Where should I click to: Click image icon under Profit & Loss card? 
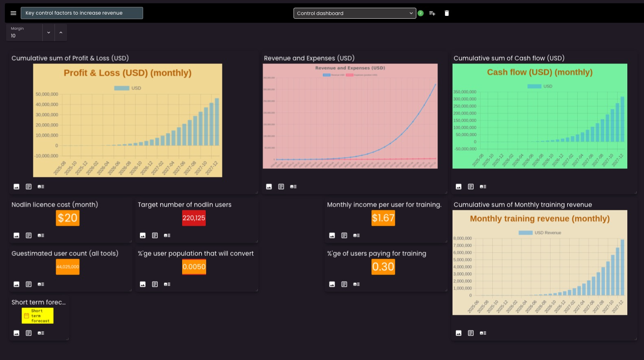(17, 187)
